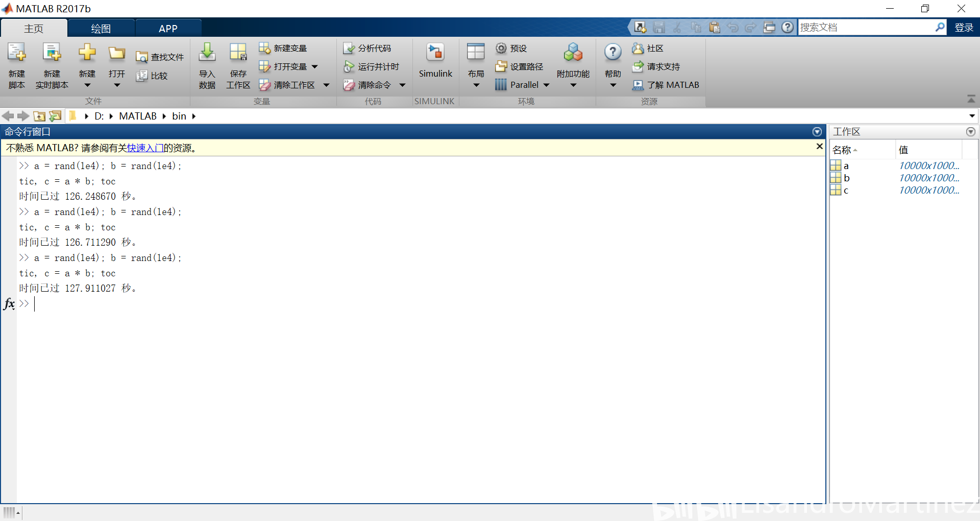Click the MATLAB folder in path

138,116
